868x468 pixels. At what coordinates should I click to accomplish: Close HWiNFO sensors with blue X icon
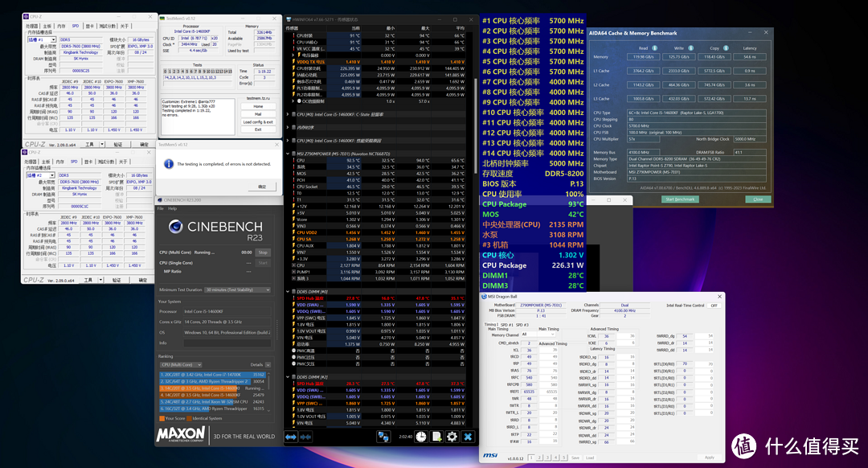(468, 437)
